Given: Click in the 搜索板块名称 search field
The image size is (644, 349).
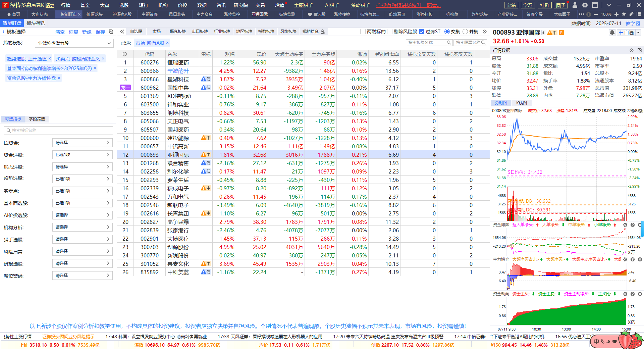Looking at the screenshot, I should tap(429, 43).
